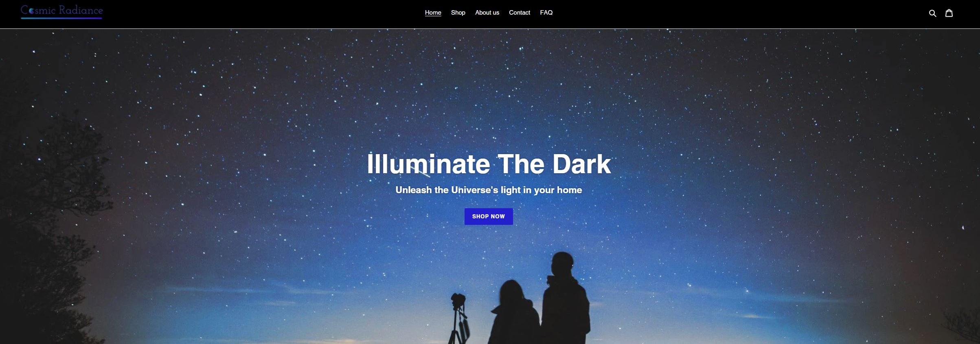Open the About us page
Viewport: 980px width, 344px height.
click(x=487, y=13)
